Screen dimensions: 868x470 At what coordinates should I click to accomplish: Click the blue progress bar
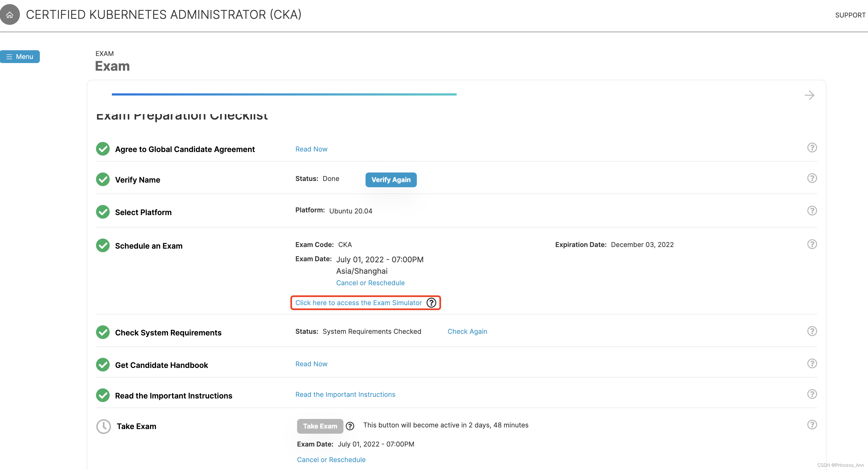tap(284, 94)
